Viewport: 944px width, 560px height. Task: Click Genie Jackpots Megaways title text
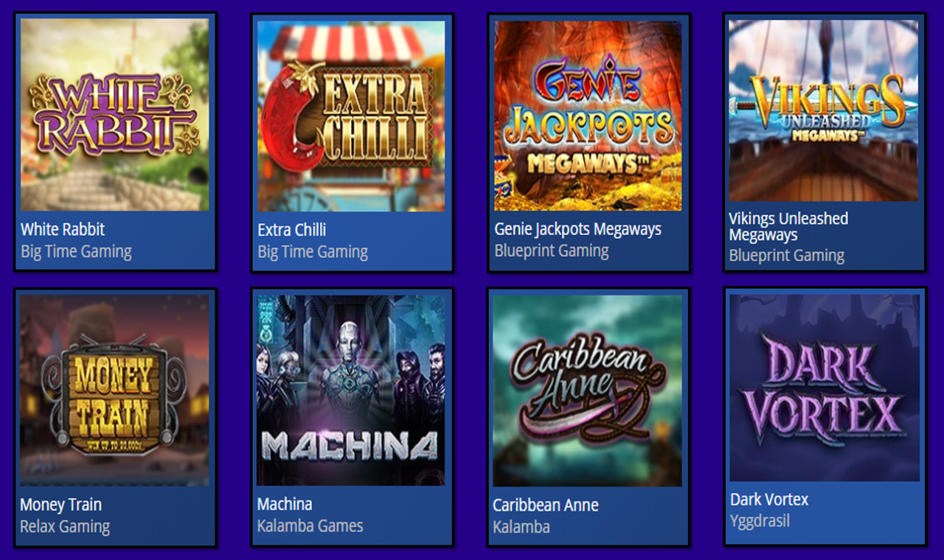click(x=578, y=230)
